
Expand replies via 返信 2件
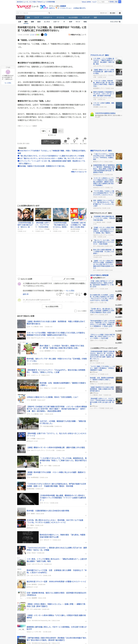tap(26, 294)
